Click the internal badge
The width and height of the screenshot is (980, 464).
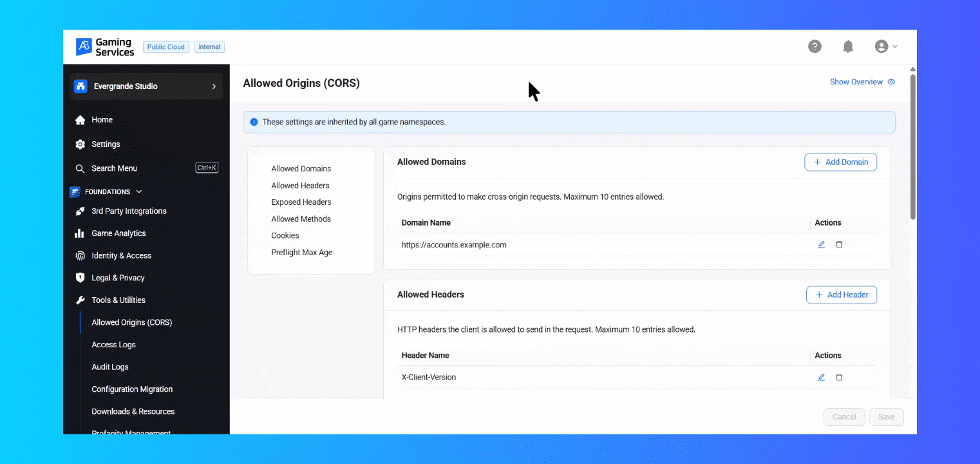tap(209, 47)
